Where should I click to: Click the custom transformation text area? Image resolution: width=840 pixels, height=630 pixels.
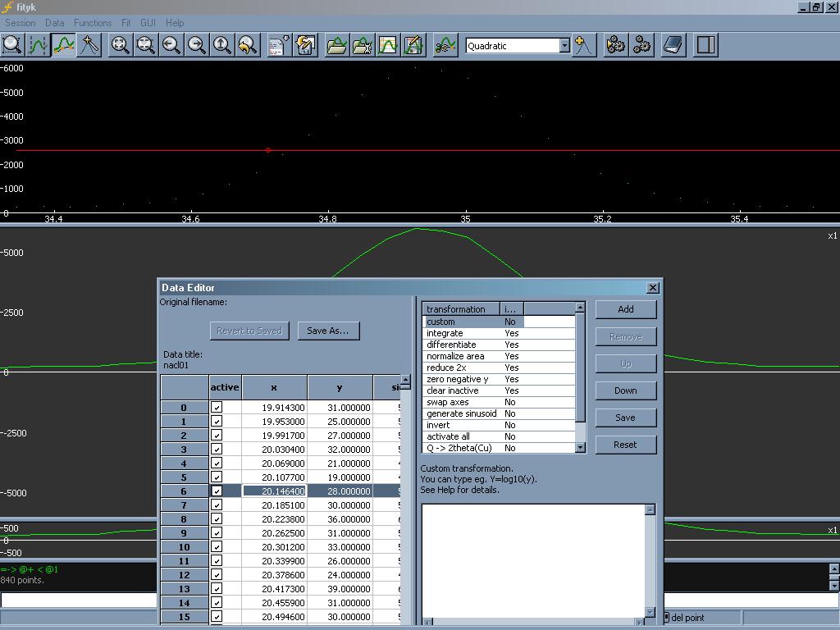click(533, 560)
